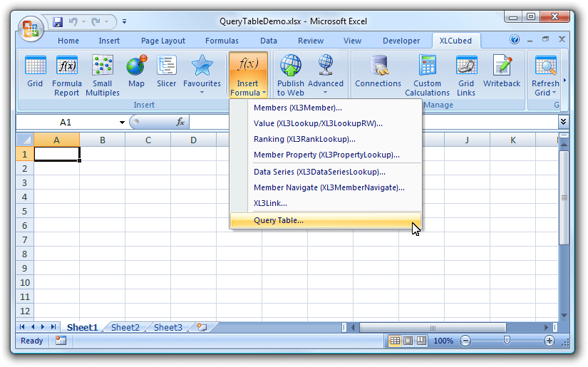Choose Member Navigate (XL3MemberNavigate) item

pyautogui.click(x=326, y=188)
